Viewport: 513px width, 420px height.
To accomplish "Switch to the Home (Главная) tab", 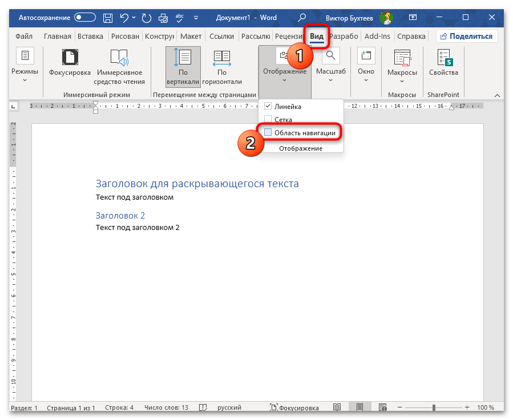I will [x=58, y=37].
